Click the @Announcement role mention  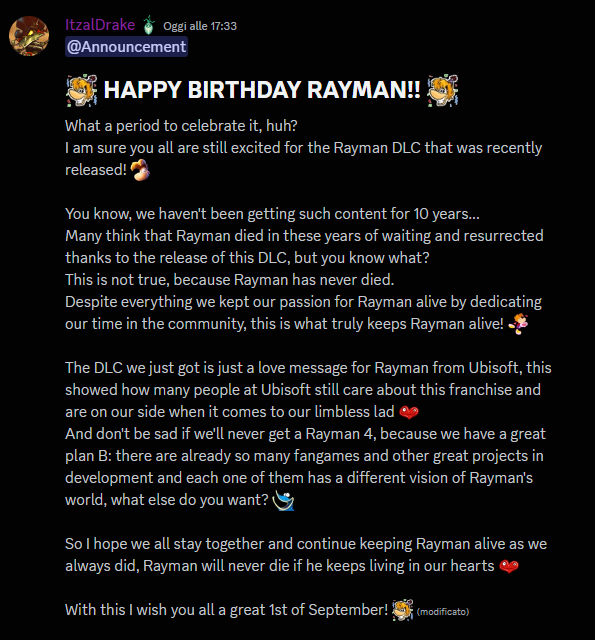pos(127,47)
